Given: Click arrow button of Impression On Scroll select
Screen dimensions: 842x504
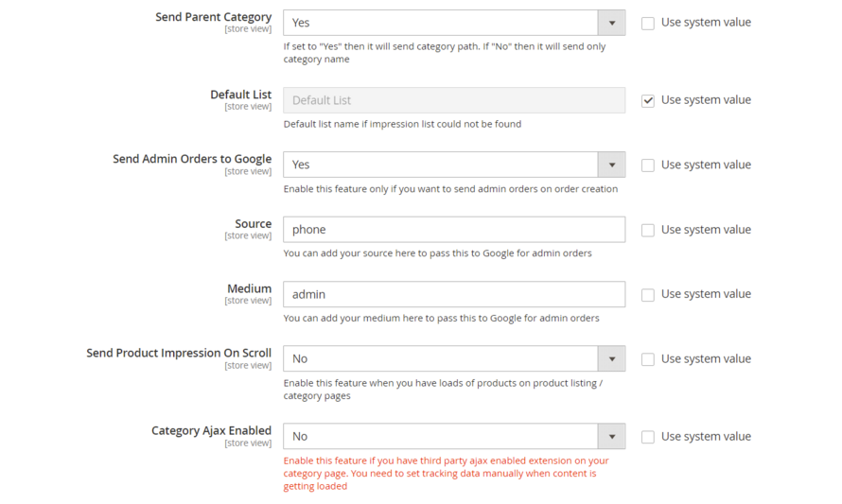Looking at the screenshot, I should [x=611, y=358].
